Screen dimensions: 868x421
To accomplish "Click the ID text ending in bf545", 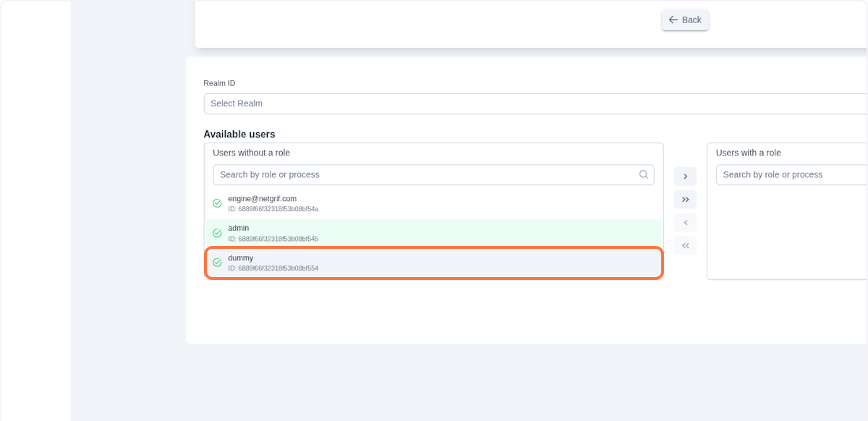I will point(273,239).
